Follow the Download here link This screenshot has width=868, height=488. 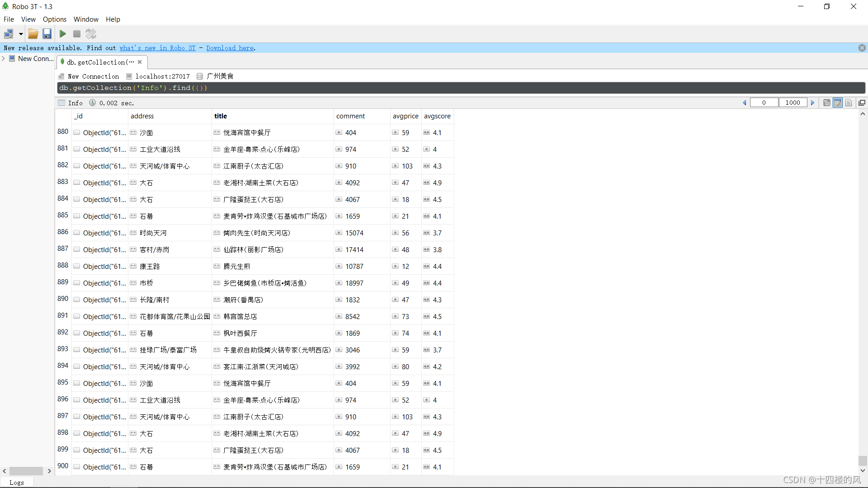[x=230, y=48]
